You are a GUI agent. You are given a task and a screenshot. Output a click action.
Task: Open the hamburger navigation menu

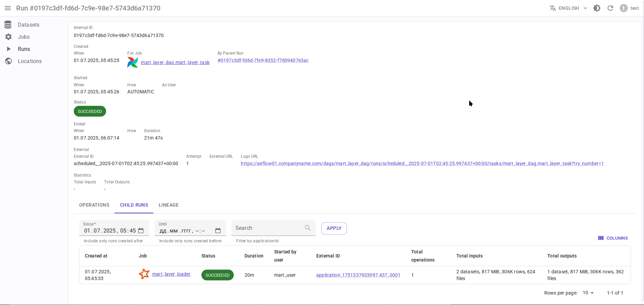(8, 8)
